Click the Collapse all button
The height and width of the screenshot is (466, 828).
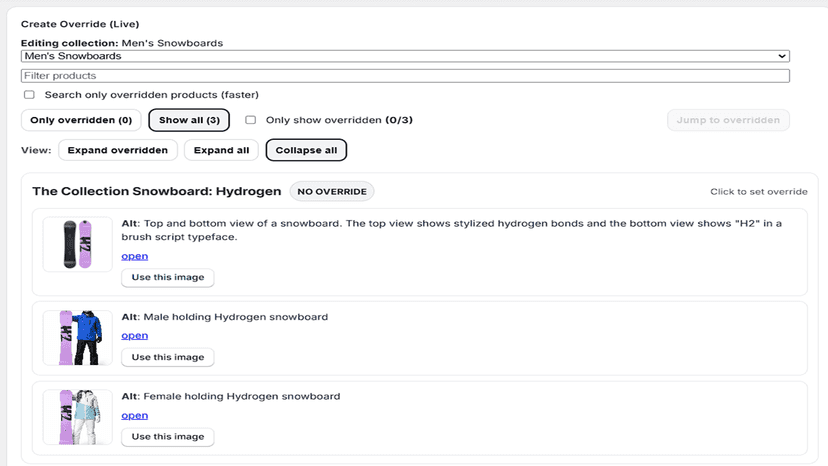(x=306, y=150)
